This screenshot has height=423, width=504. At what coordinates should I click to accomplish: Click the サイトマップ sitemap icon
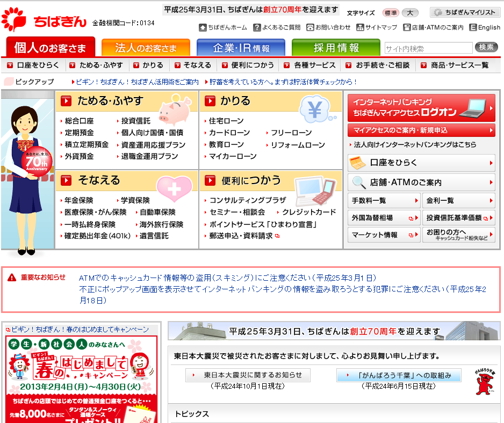(x=360, y=27)
